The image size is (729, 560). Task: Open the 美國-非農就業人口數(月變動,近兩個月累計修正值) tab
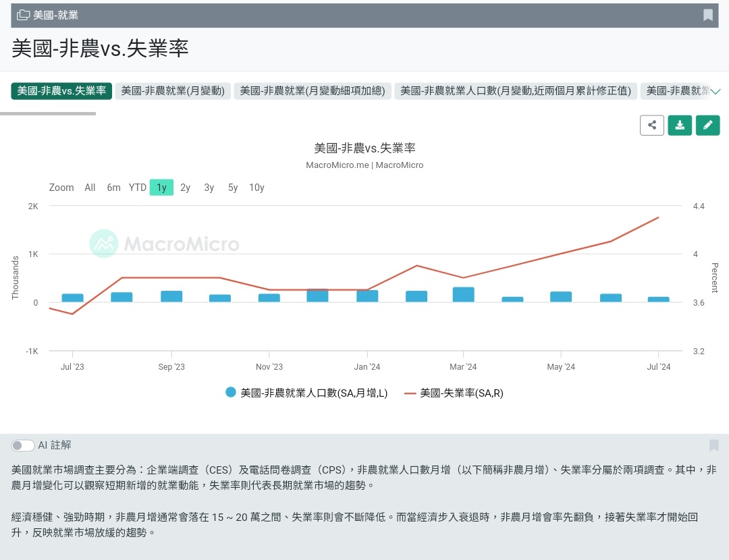click(516, 90)
